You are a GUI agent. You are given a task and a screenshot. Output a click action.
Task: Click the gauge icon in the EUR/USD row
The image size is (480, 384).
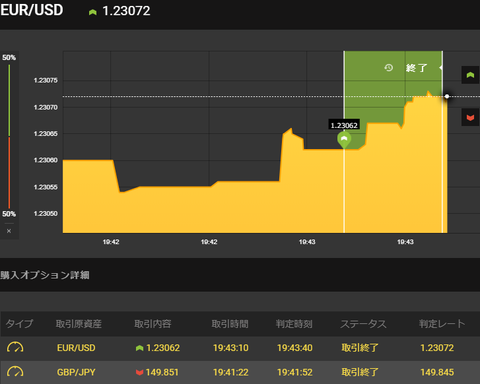15,347
